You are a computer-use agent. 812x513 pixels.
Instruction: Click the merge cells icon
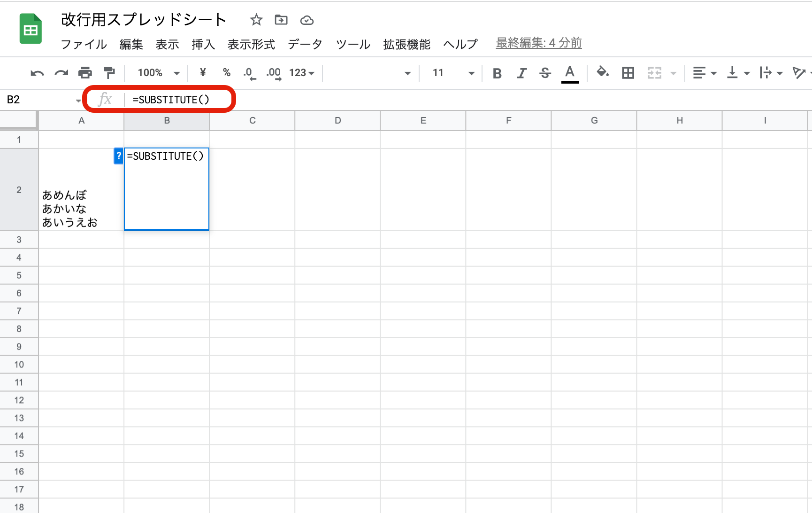654,73
